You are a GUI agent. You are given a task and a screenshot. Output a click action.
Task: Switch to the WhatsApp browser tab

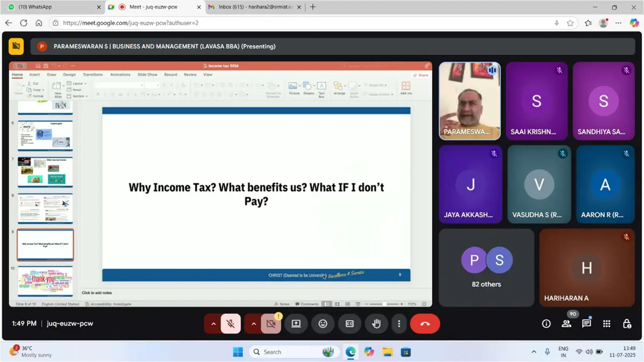51,7
